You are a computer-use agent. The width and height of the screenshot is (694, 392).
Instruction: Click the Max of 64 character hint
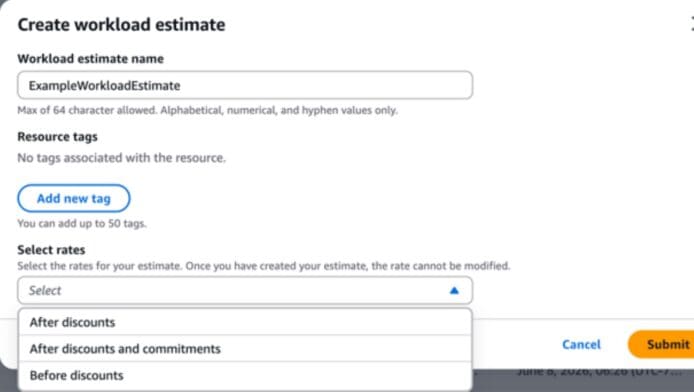207,110
